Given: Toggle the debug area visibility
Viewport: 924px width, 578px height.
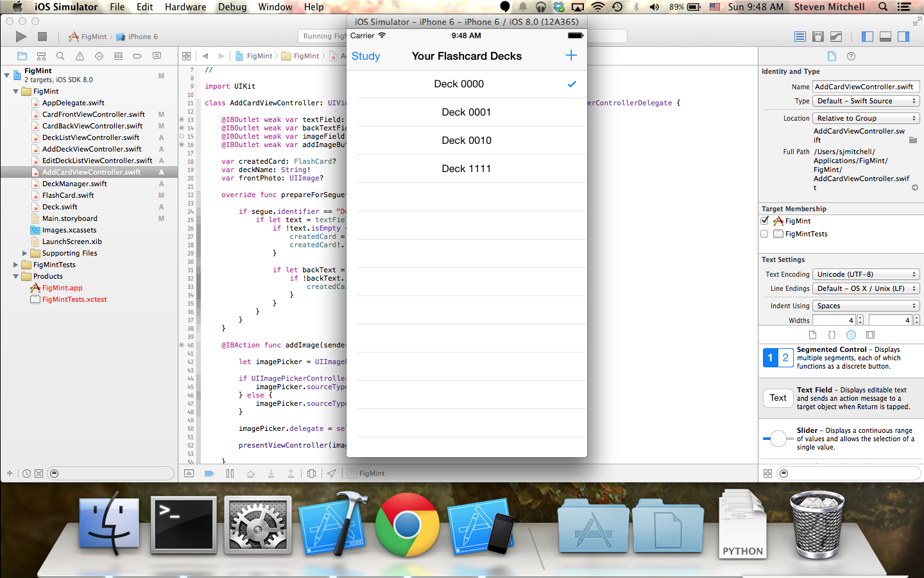Looking at the screenshot, I should pos(886,37).
